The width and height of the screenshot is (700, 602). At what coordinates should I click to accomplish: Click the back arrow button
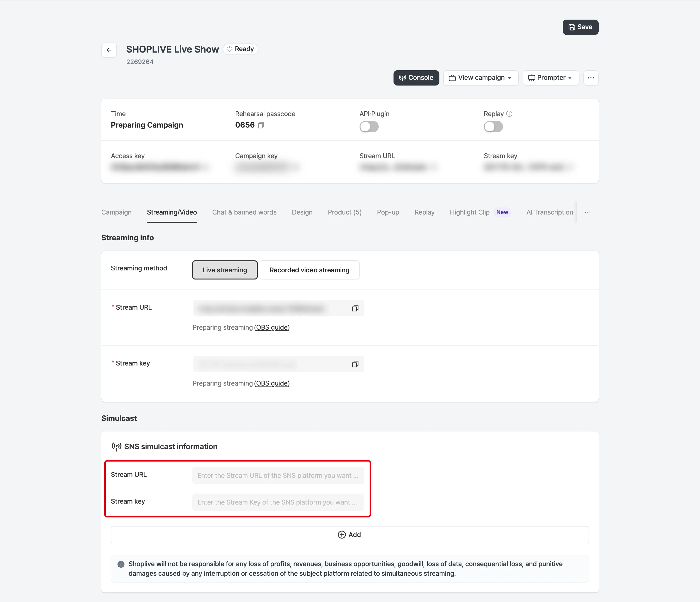[109, 50]
